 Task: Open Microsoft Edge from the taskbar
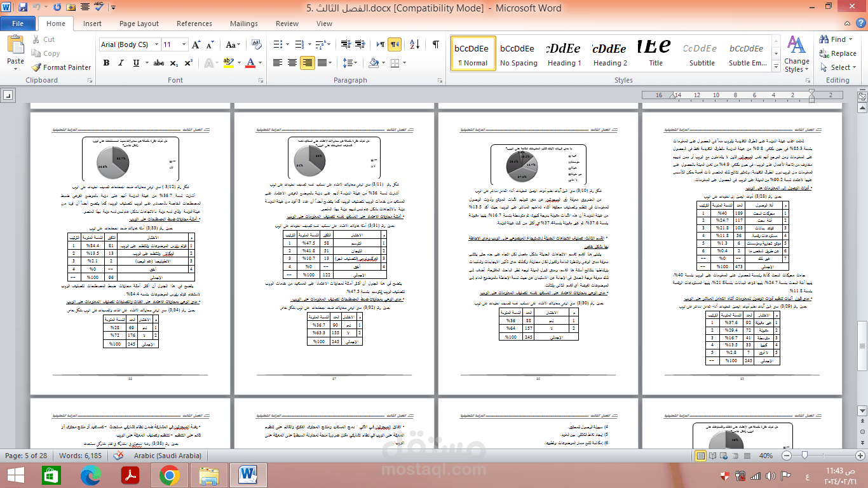[91, 475]
